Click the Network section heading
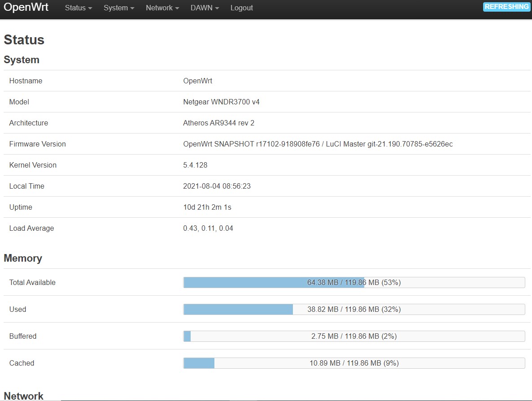The width and height of the screenshot is (532, 401). coord(23,396)
